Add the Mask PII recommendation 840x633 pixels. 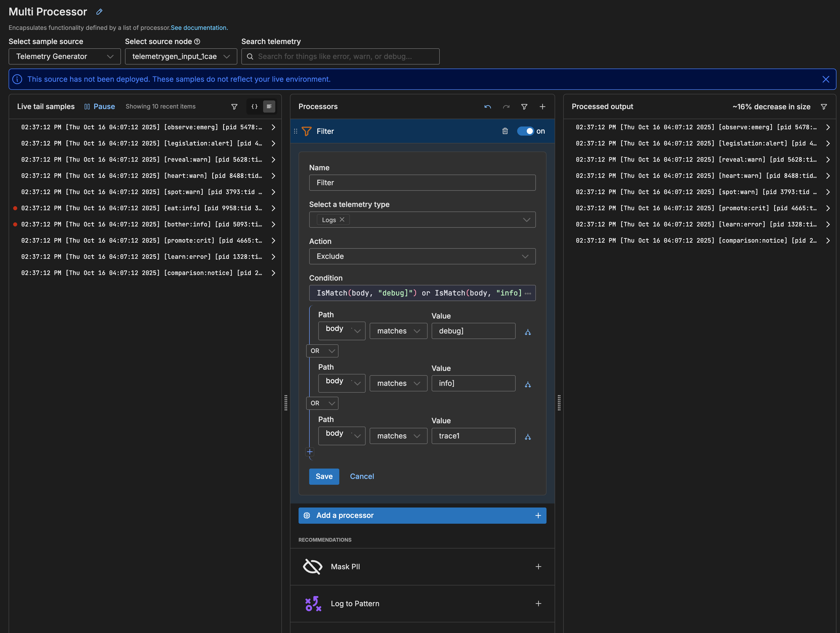[538, 566]
